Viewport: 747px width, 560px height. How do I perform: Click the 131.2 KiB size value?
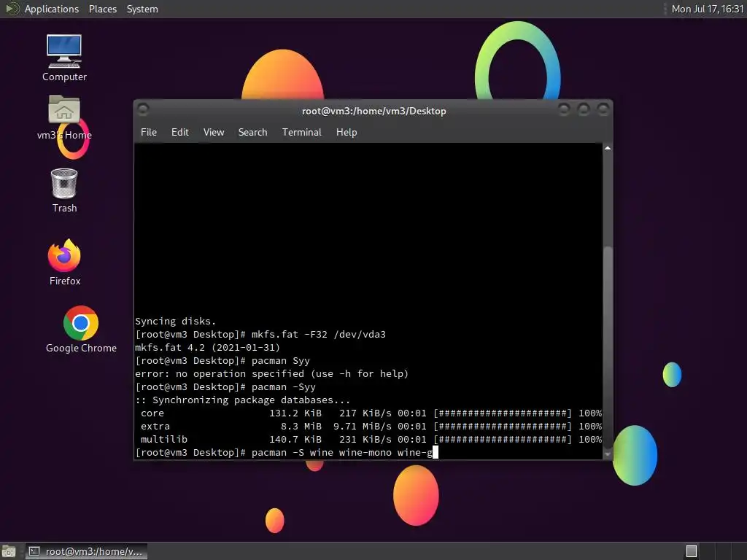(295, 413)
